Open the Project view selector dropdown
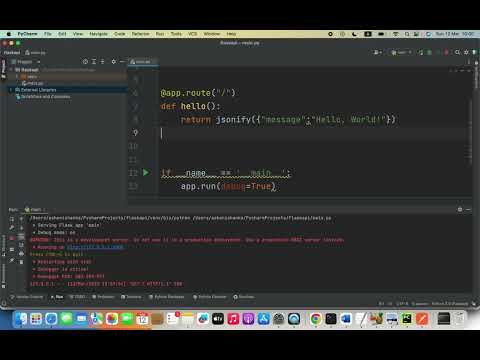The height and width of the screenshot is (360, 480). 26,62
